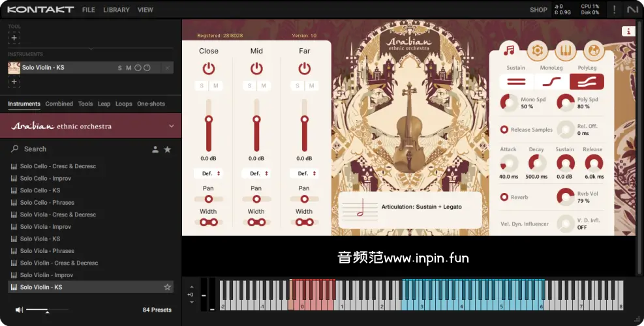
Task: Switch to the One-shots tab
Action: 151,104
